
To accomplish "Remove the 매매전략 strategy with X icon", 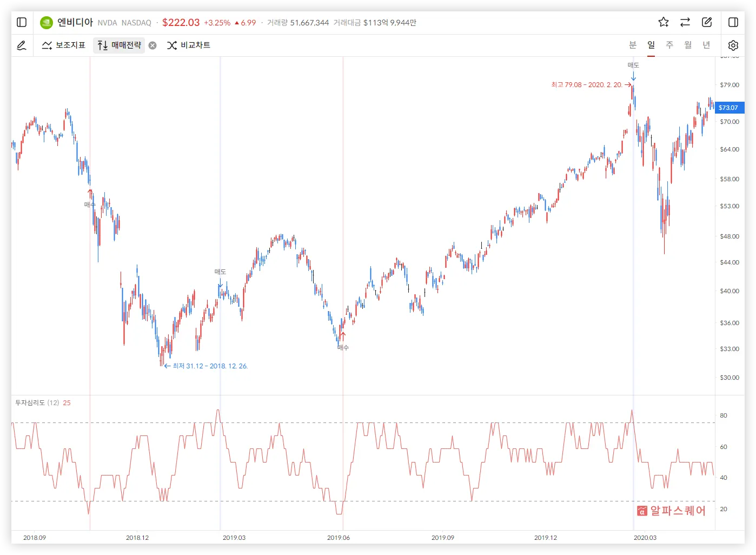I will point(152,45).
